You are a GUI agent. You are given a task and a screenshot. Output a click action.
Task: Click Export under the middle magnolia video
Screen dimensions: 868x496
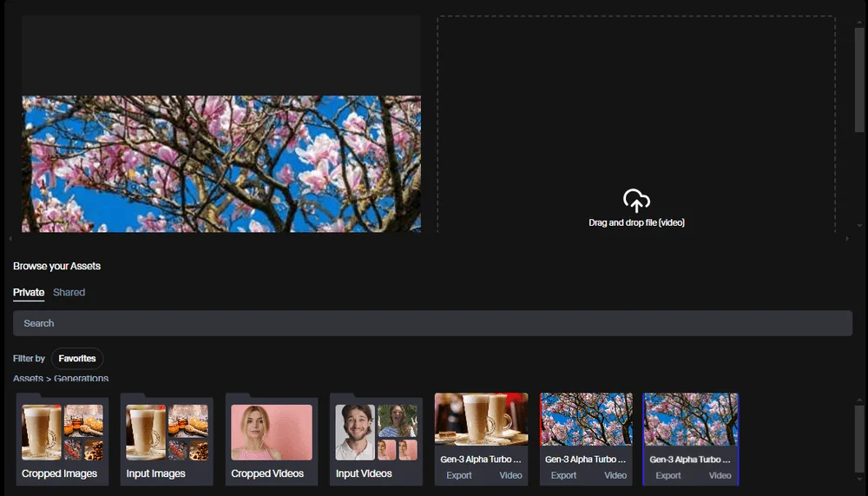tap(563, 475)
